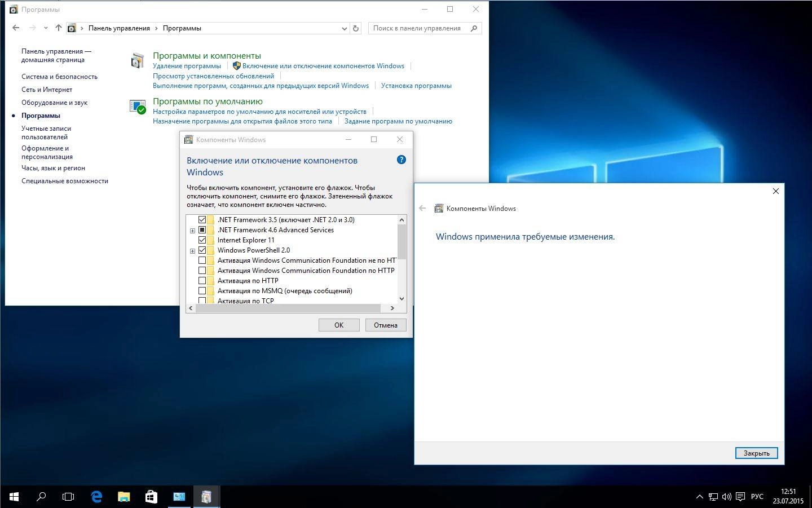
Task: Refresh the Control Panel address bar
Action: pos(356,28)
